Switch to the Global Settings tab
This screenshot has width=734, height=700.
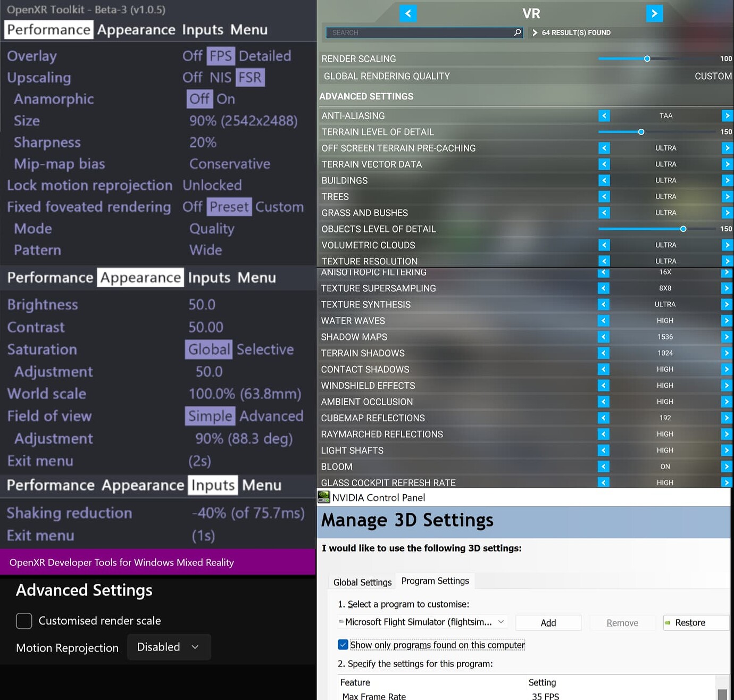(362, 582)
